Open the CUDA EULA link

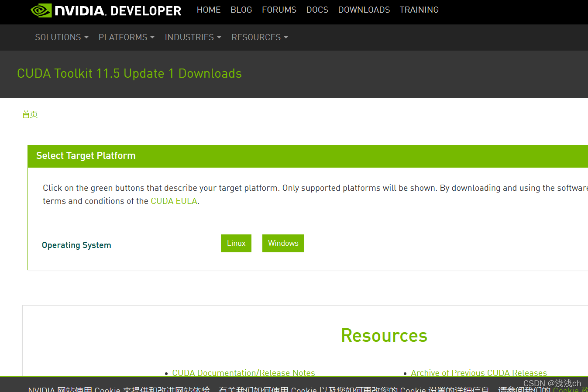pyautogui.click(x=174, y=201)
